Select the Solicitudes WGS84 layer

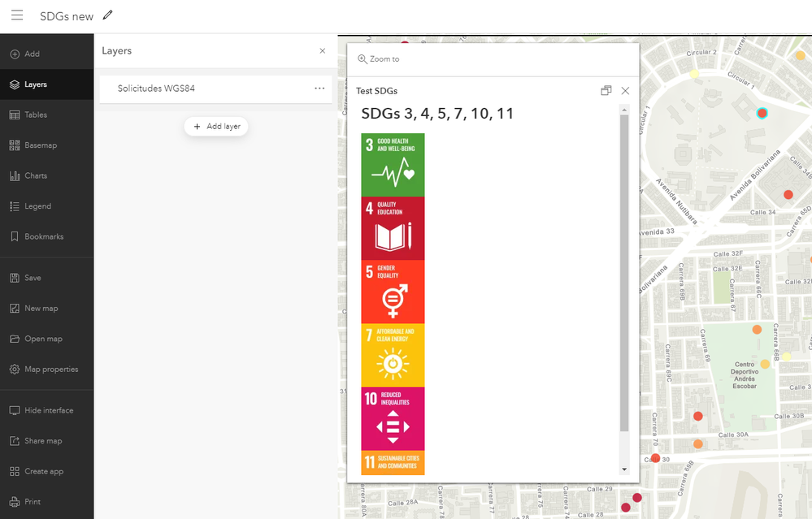215,89
